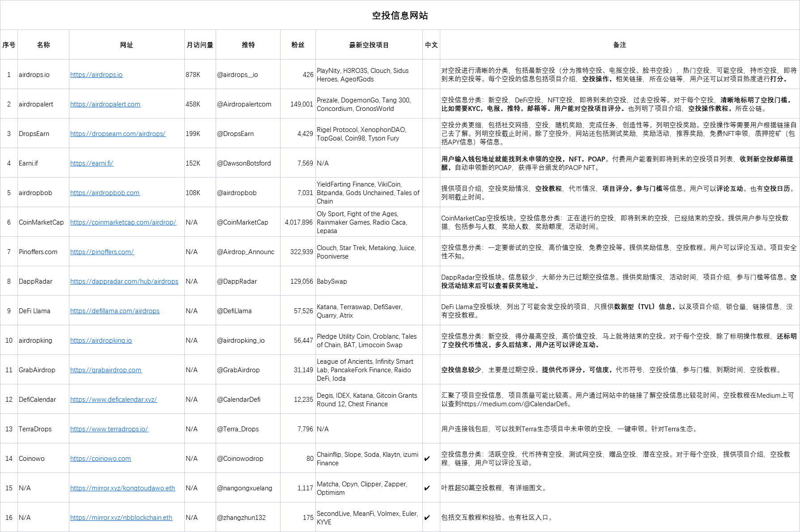Select the Twitter handle @airdrops__io
Viewport: 800px width, 532px height.
click(x=238, y=75)
